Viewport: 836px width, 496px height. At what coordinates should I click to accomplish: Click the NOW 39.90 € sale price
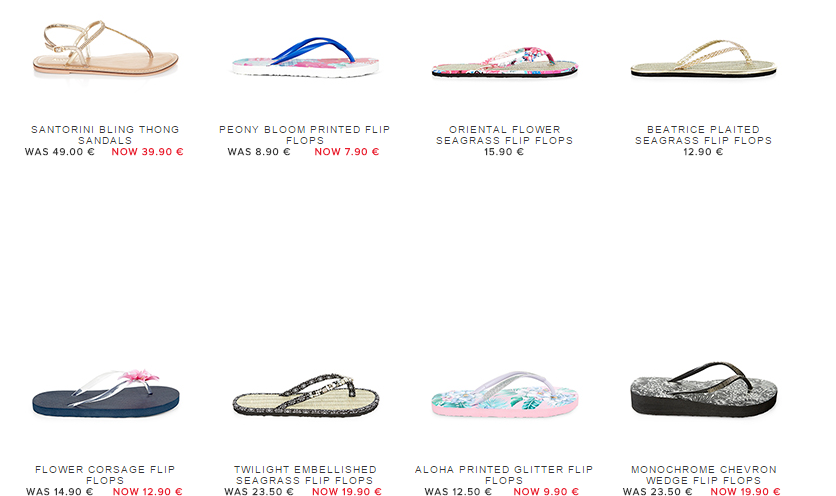pos(147,152)
